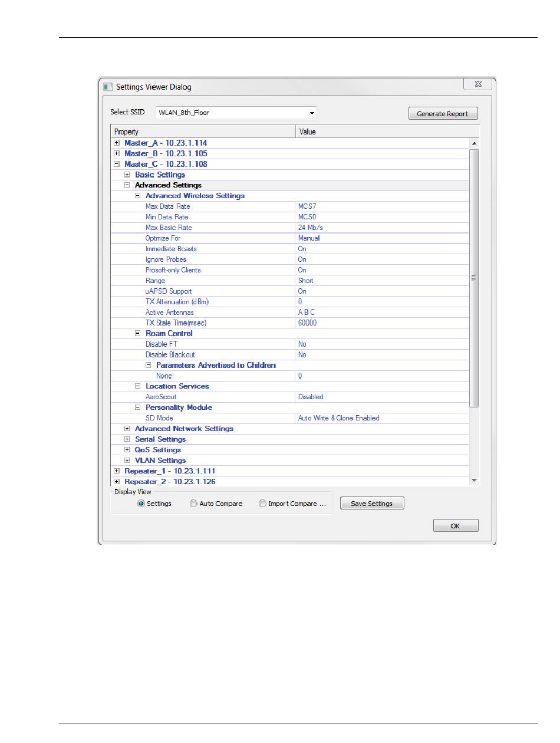This screenshot has height=743, width=560.
Task: Select the None parameter row
Action: point(290,376)
